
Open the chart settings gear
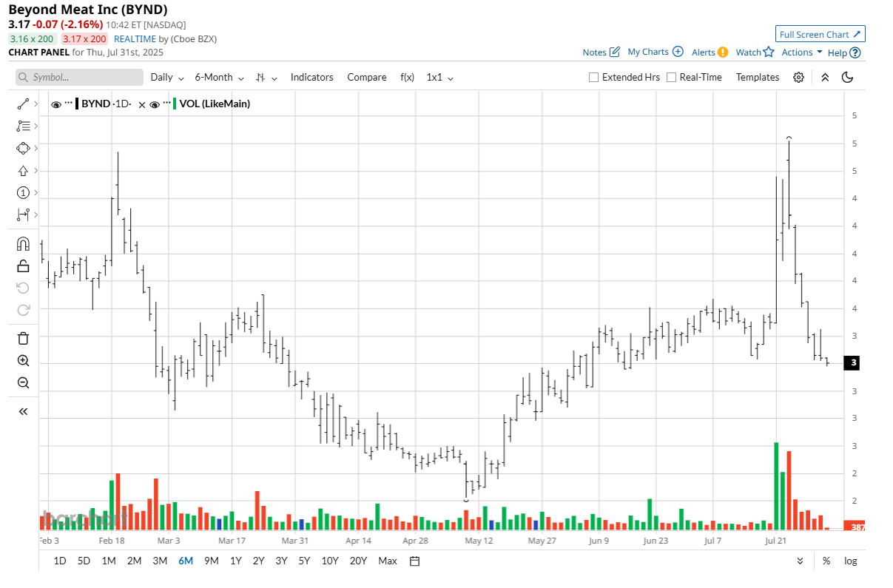(x=799, y=78)
